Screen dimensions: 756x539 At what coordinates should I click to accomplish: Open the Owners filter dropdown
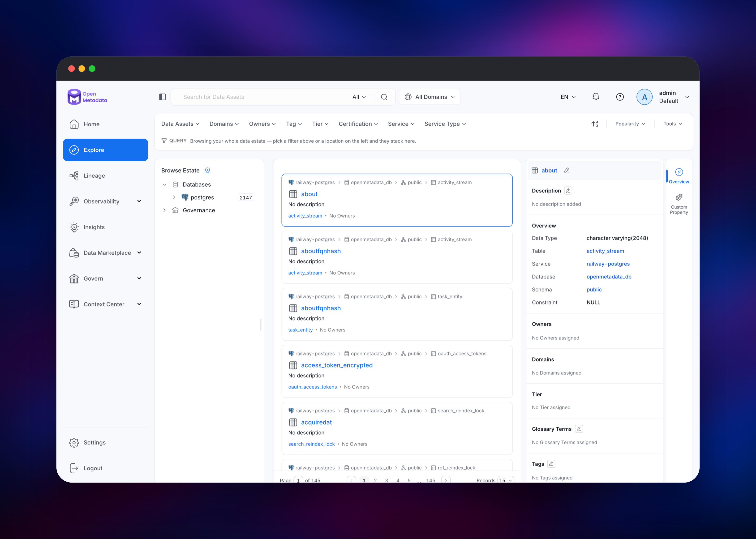(x=262, y=124)
